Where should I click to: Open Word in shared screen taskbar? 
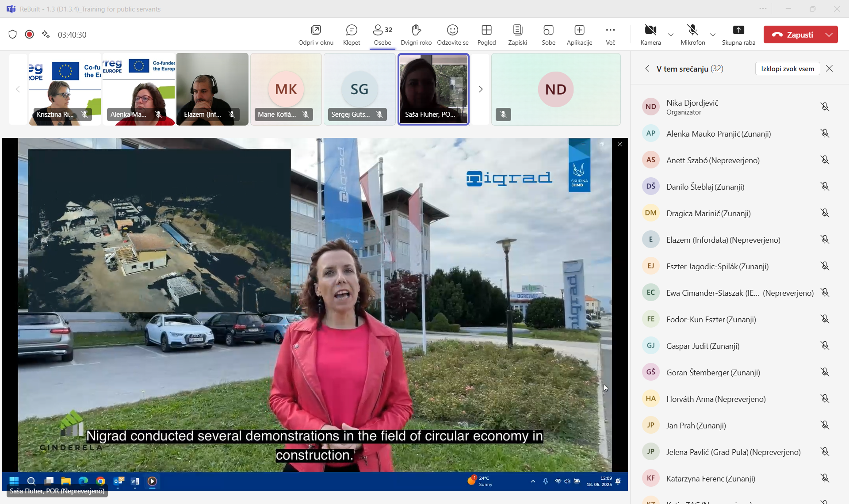(x=135, y=481)
